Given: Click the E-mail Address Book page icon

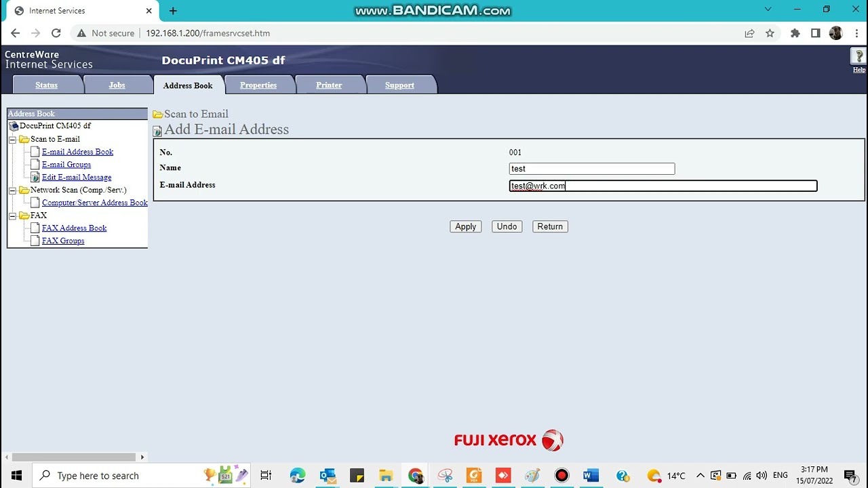Looking at the screenshot, I should [x=35, y=152].
